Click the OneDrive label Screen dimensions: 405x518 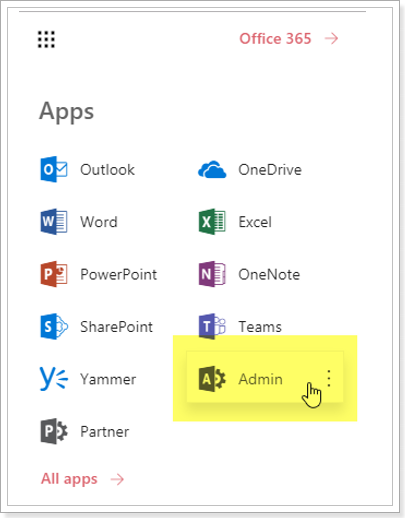270,170
